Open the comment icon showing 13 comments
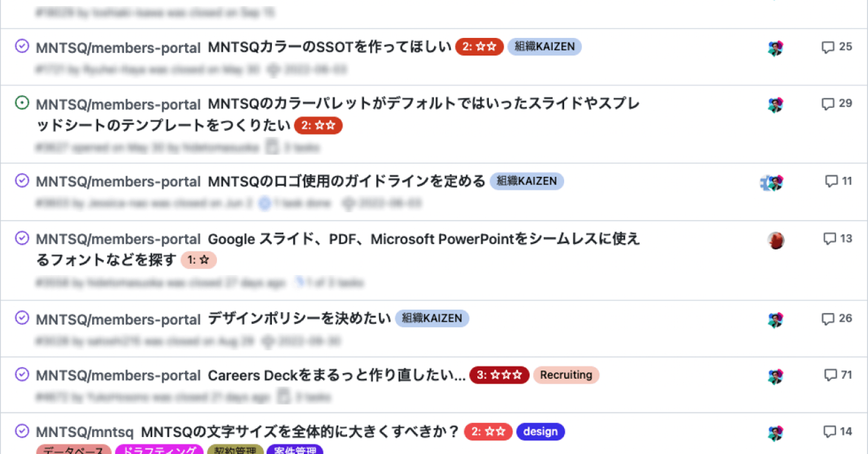The width and height of the screenshot is (868, 454). coord(830,239)
